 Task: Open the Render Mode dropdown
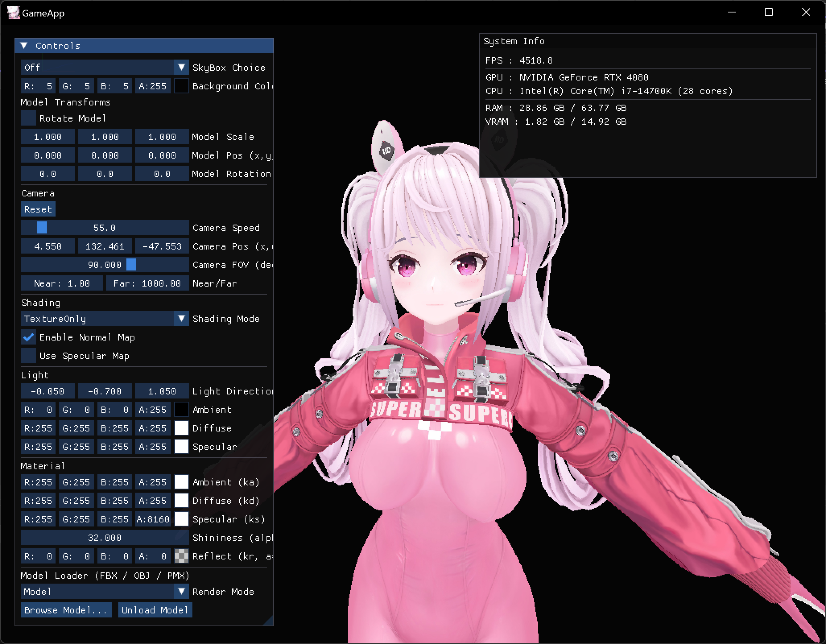tap(181, 591)
